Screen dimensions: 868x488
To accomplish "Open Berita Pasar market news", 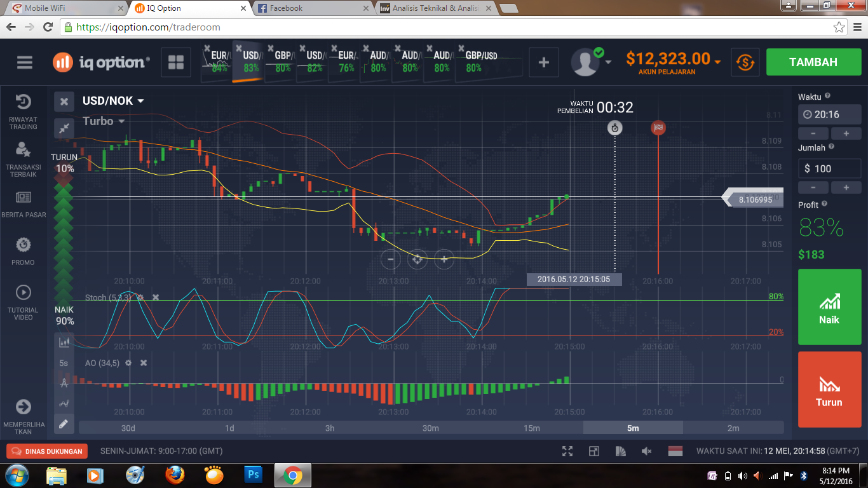I will point(24,204).
